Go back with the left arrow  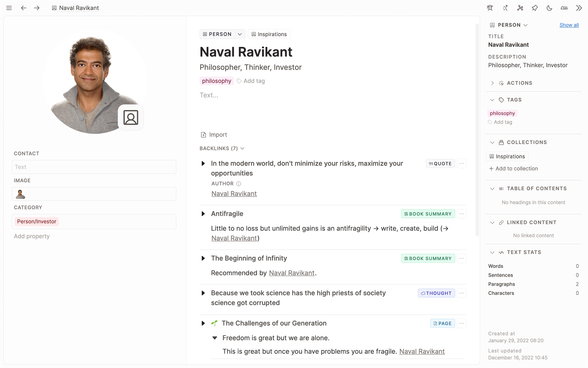pos(23,8)
